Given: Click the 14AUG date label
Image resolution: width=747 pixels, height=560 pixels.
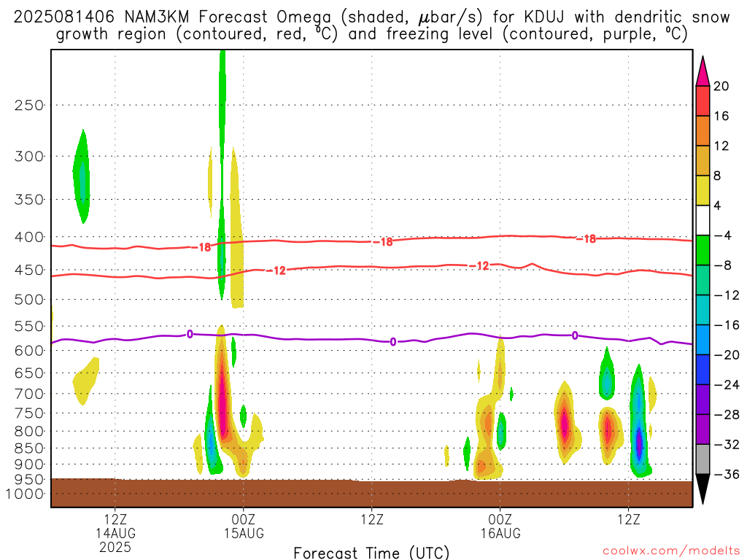Looking at the screenshot, I should coord(115,533).
